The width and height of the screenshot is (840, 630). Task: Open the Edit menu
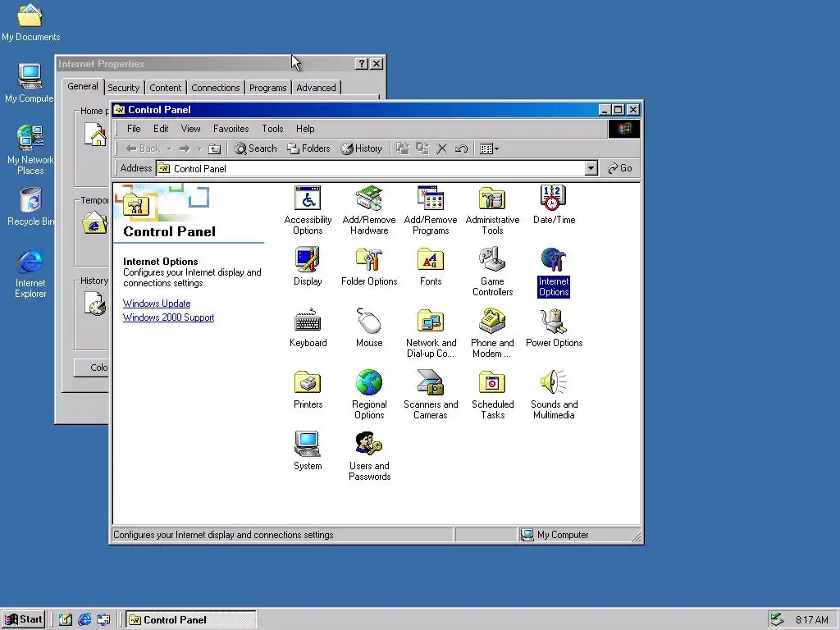pyautogui.click(x=161, y=129)
